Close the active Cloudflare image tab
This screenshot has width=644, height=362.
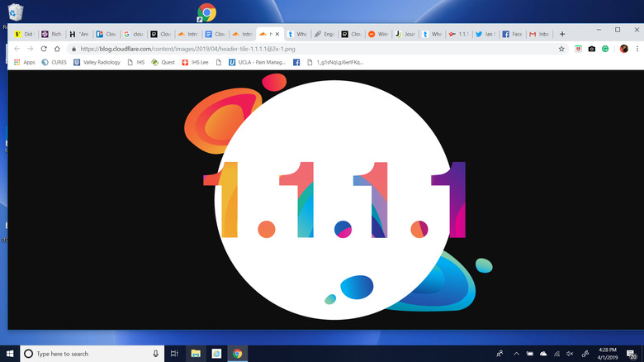tap(277, 34)
